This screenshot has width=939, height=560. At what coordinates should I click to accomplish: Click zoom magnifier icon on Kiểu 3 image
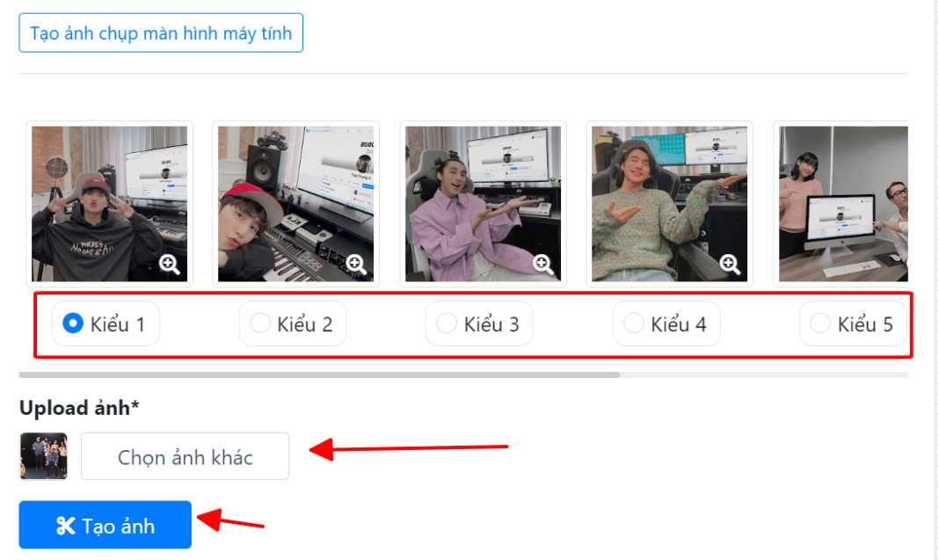pos(543,264)
